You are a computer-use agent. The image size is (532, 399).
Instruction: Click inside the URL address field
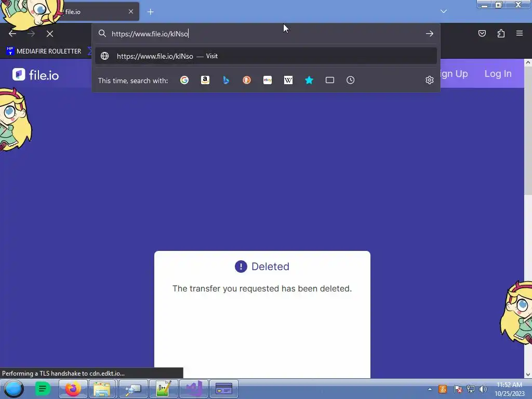click(267, 34)
